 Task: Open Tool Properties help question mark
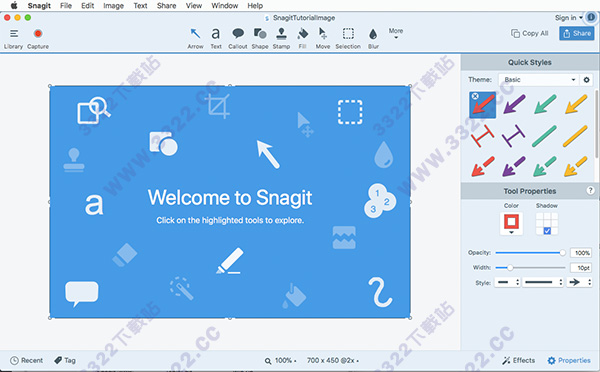[x=590, y=190]
